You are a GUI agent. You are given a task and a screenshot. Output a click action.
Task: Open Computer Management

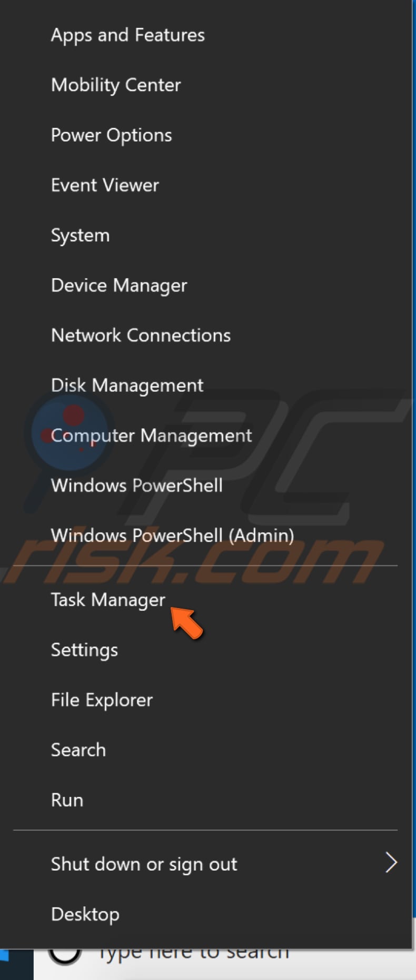[151, 436]
